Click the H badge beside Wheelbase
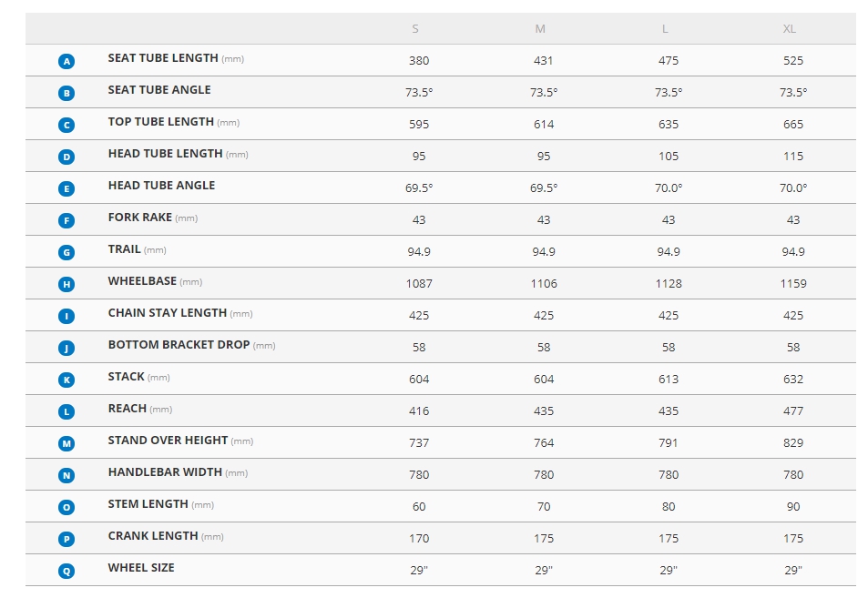 66,284
